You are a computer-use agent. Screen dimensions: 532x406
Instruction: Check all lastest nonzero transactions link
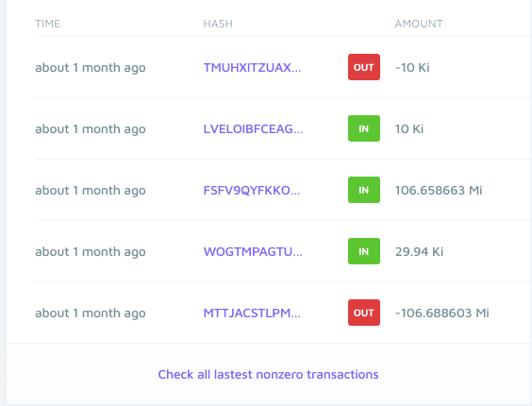[x=268, y=374]
